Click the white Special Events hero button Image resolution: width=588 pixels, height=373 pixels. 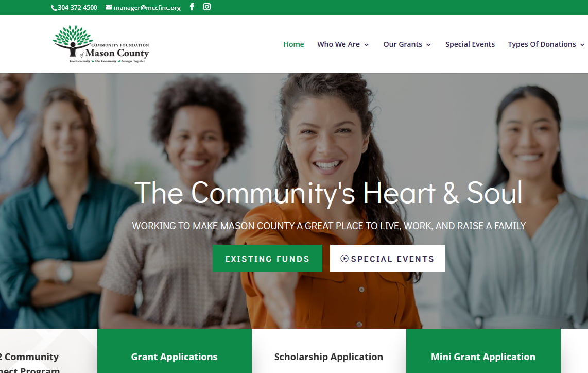(387, 259)
